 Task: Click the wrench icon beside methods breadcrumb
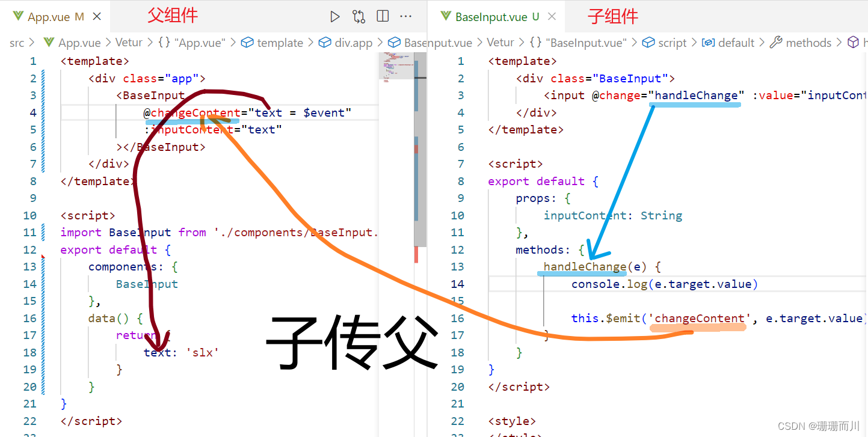[776, 43]
